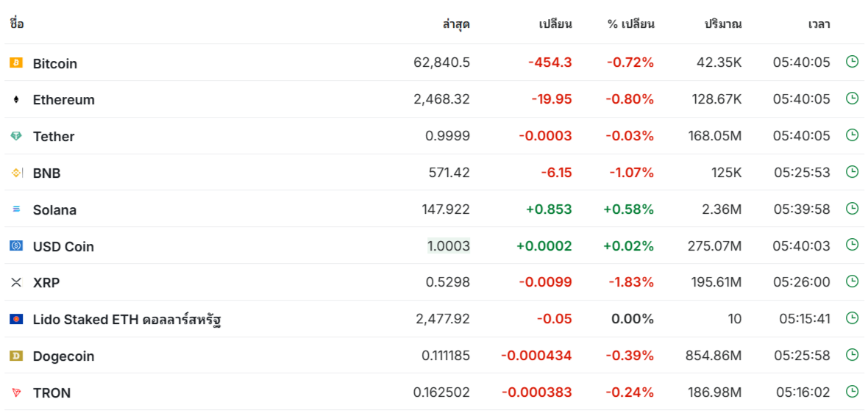
Task: Click the clock icon beside Solana's time
Action: 853,209
